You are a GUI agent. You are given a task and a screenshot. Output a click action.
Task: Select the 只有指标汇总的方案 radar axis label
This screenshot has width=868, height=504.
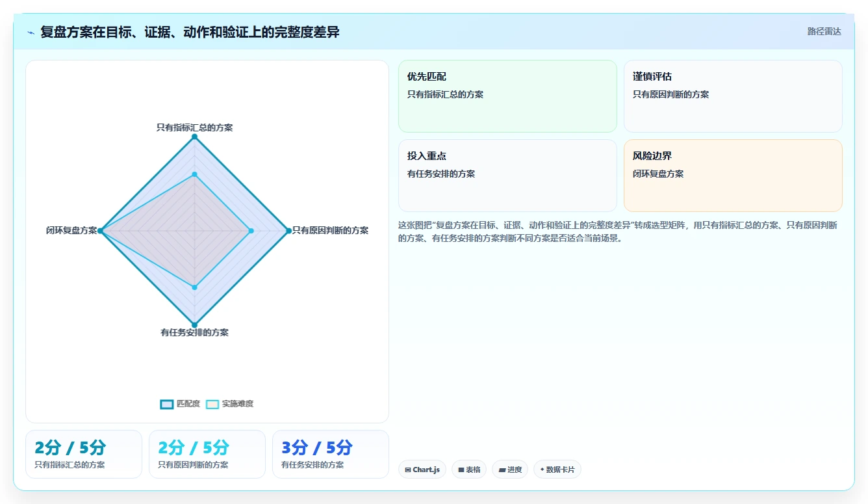tap(194, 127)
